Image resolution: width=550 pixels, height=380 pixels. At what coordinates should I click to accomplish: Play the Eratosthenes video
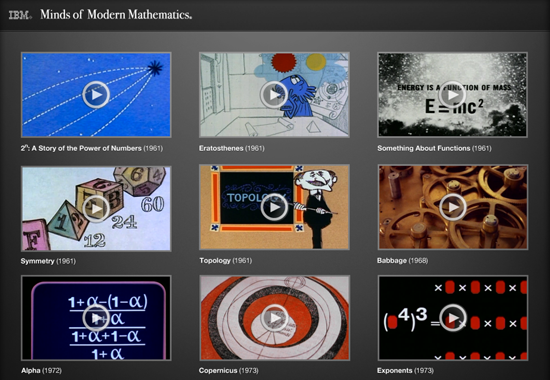pos(274,94)
